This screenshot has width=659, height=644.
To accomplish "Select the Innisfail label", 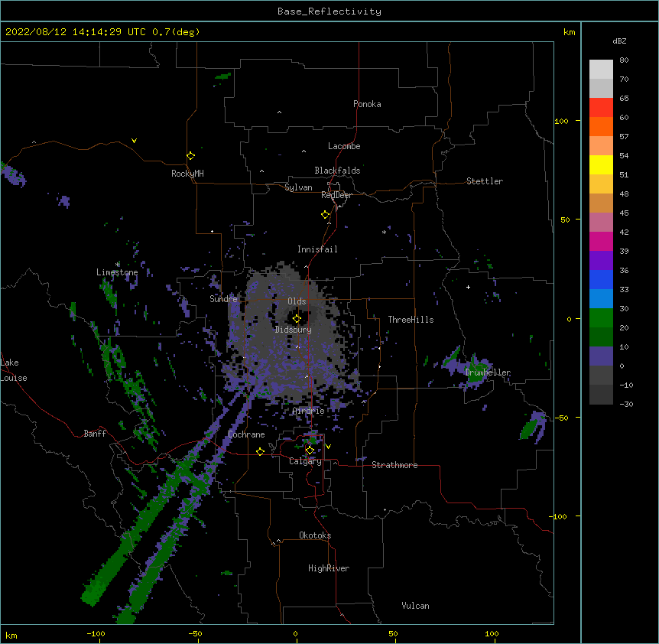I will [x=317, y=249].
